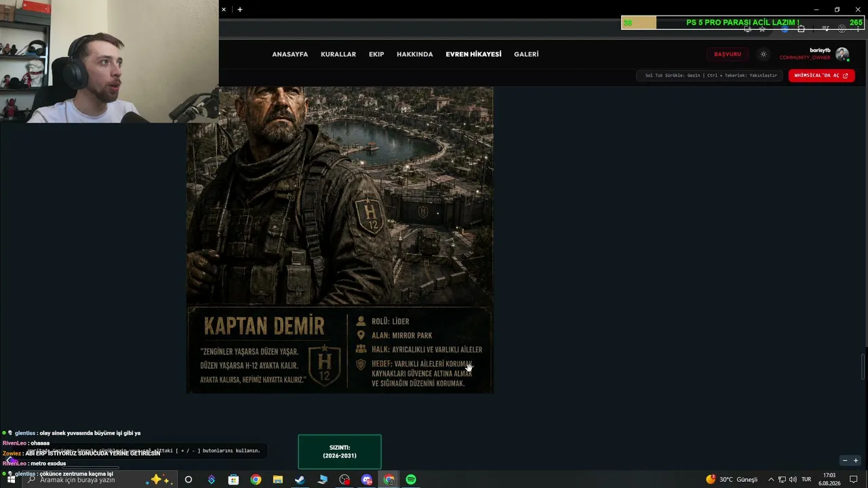Go to the KURALLAR page
868x488 pixels.
pyautogui.click(x=338, y=54)
